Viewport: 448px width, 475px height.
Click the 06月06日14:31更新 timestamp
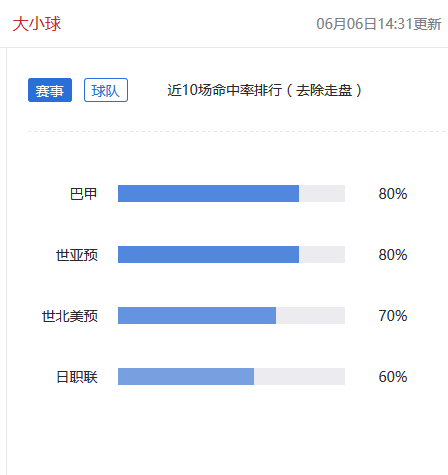(379, 24)
